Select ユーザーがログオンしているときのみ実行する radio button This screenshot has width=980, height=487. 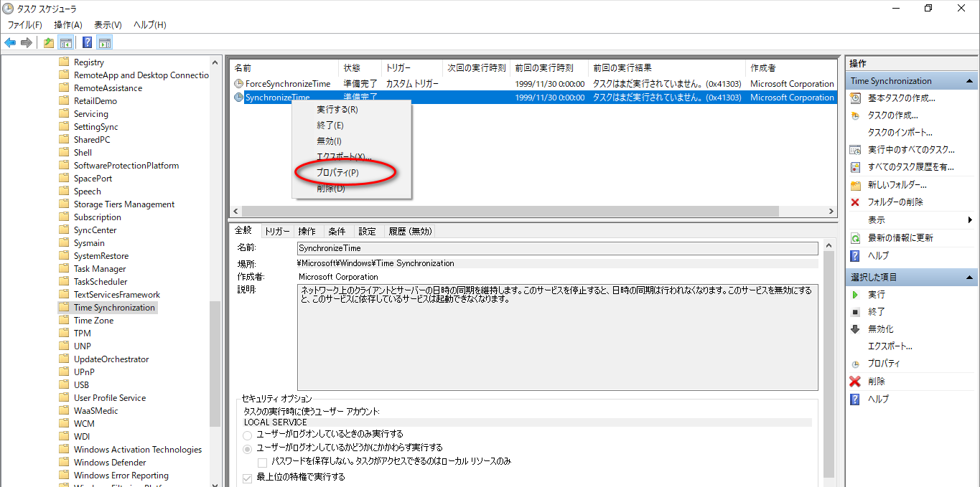[248, 435]
